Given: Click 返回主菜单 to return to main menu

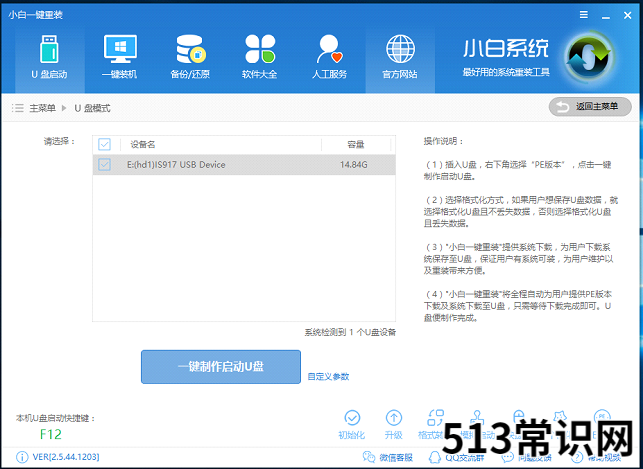Looking at the screenshot, I should pos(590,107).
